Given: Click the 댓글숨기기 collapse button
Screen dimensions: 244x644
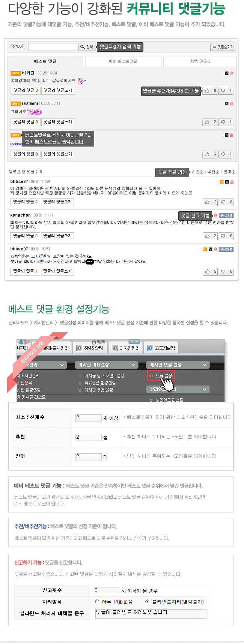Looking at the screenshot, I should [x=223, y=47].
